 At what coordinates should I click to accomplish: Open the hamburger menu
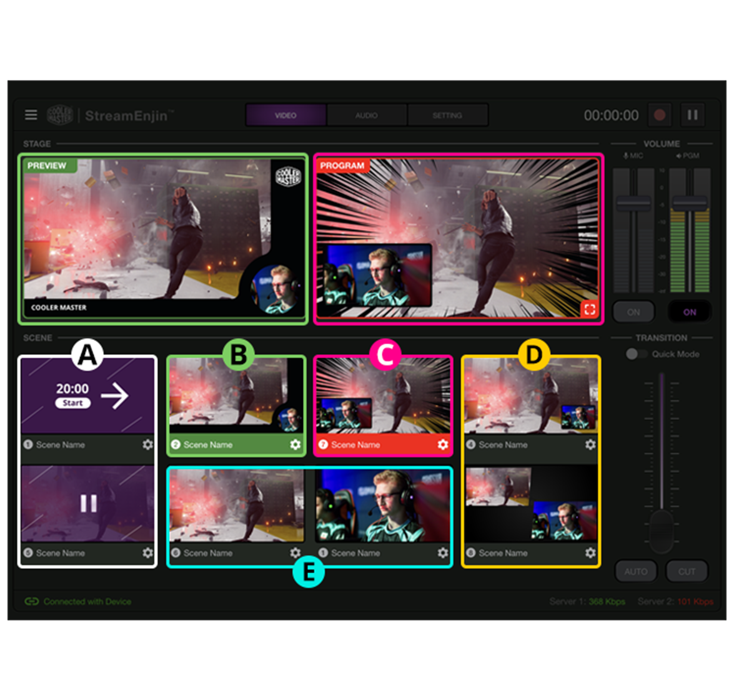coord(31,115)
